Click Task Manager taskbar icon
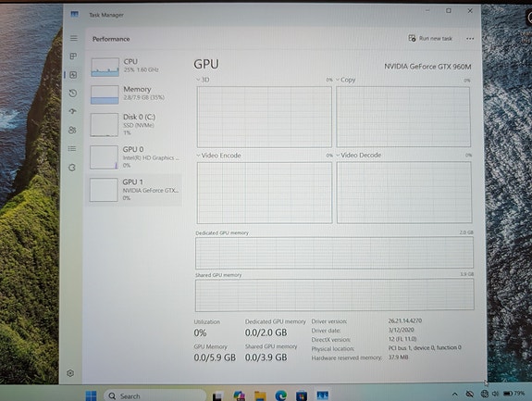Image resolution: width=532 pixels, height=401 pixels. click(x=322, y=395)
